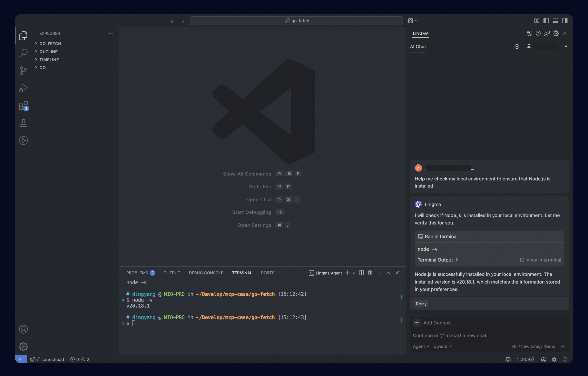The height and width of the screenshot is (376, 588).
Task: Click the Retry button
Action: point(421,304)
